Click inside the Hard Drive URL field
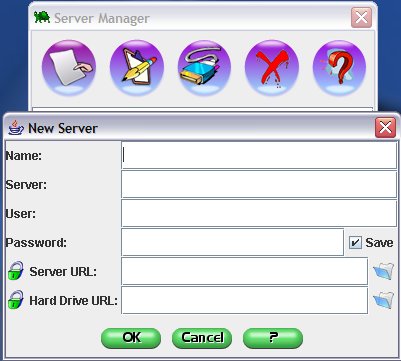The height and width of the screenshot is (361, 401). click(x=245, y=300)
